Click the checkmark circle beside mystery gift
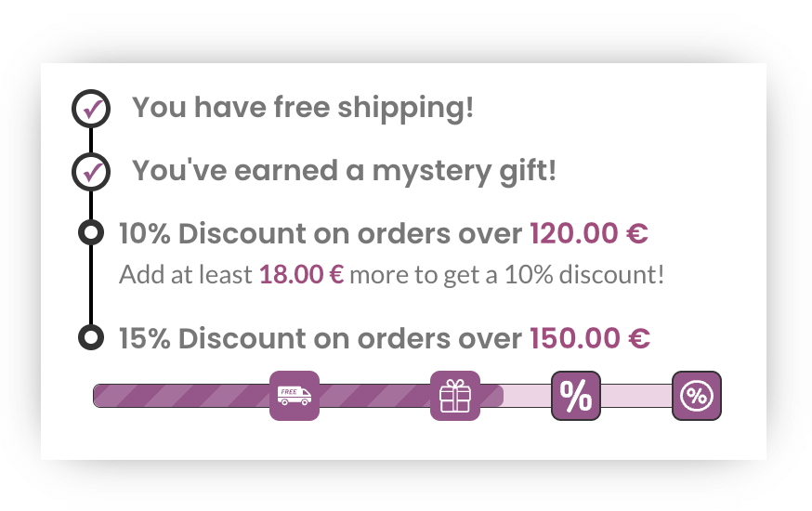Screen dimensions: 812x511 (x=91, y=172)
